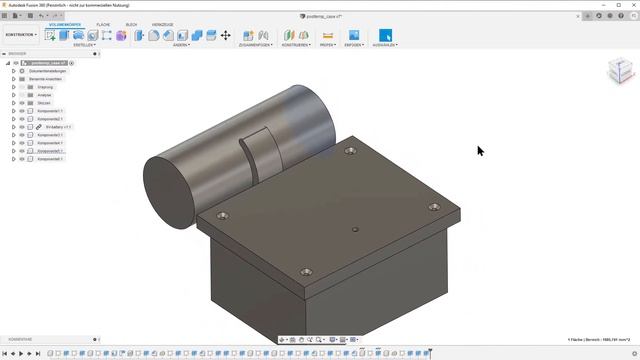This screenshot has width=640, height=360.
Task: Switch to the VOLUMENKÖRPER tab
Action: point(65,24)
